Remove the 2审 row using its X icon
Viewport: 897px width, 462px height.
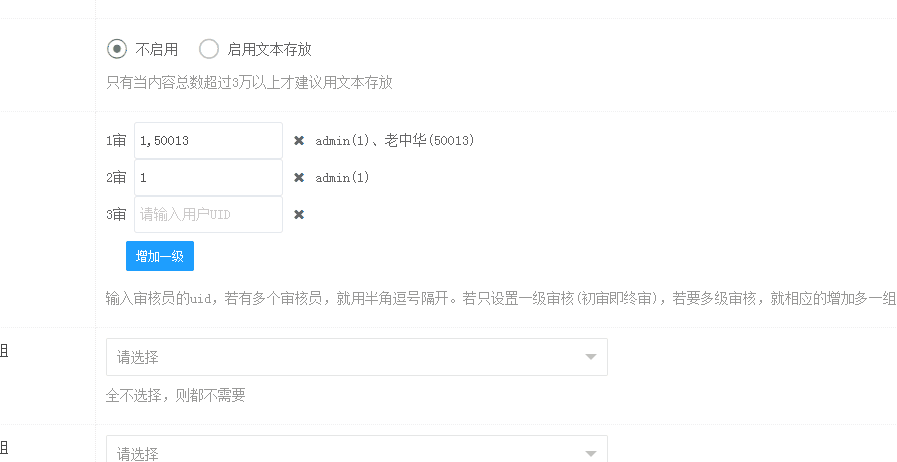click(x=299, y=178)
